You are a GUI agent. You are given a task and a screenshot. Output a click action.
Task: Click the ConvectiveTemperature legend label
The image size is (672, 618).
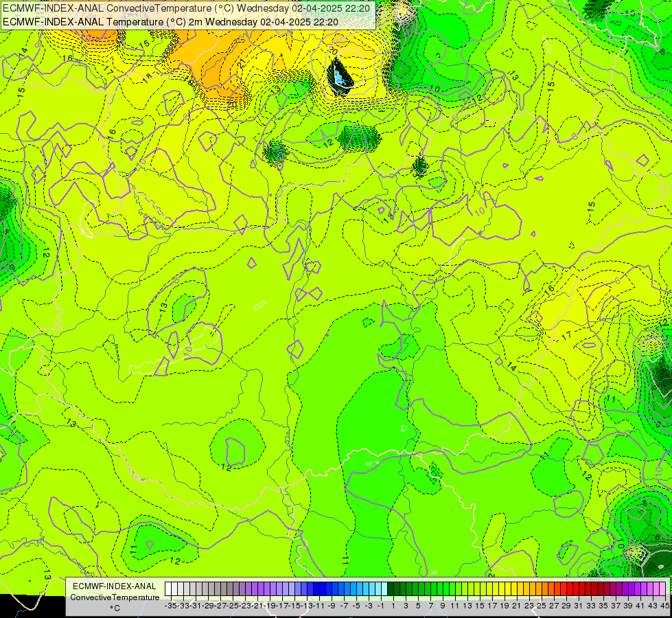(115, 597)
